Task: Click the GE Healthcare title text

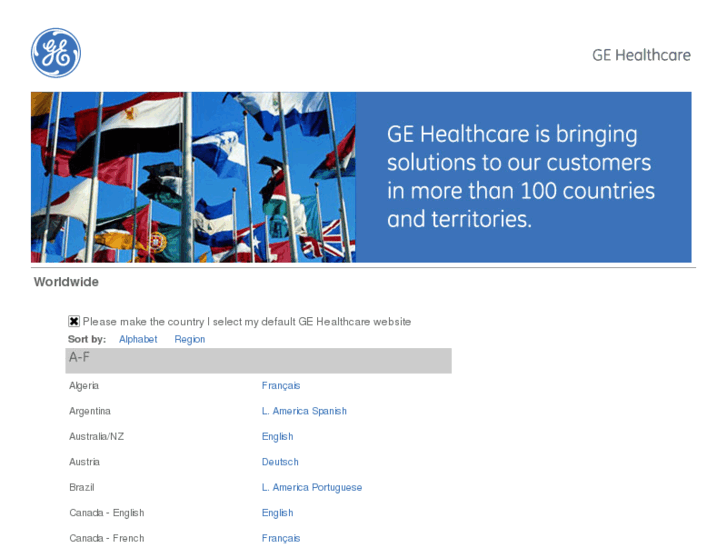Action: (x=641, y=55)
